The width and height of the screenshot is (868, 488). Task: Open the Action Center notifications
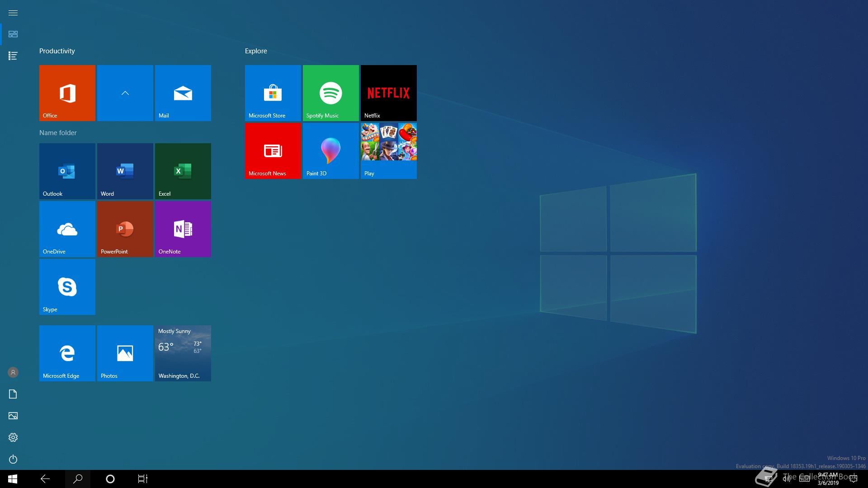point(854,479)
